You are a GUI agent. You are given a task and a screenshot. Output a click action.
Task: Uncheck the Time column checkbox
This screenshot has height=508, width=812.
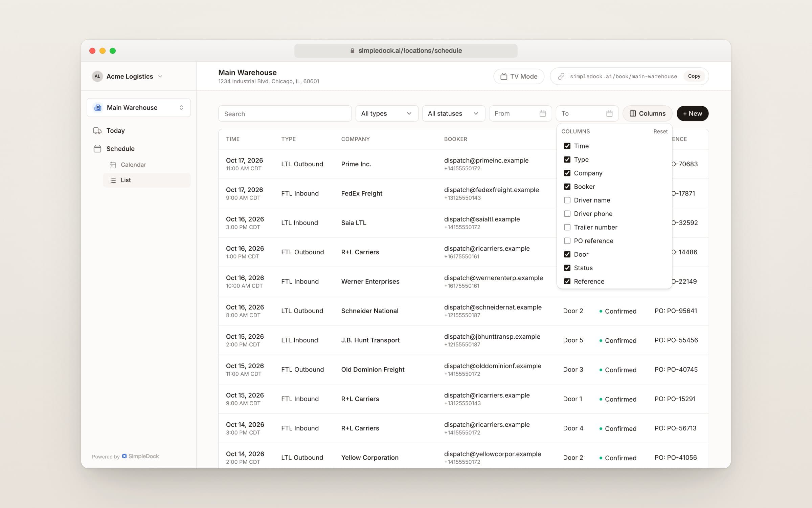tap(567, 146)
